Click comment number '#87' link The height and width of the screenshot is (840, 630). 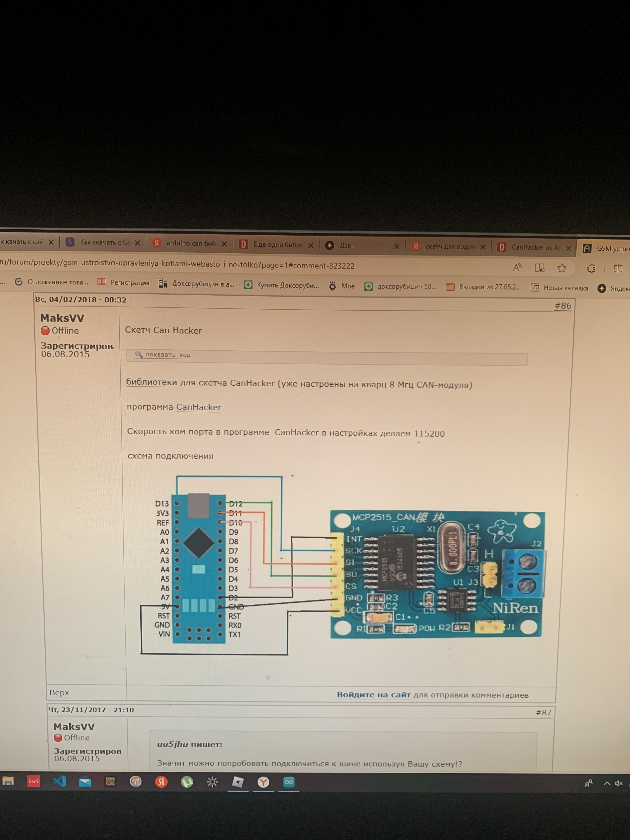pyautogui.click(x=543, y=713)
